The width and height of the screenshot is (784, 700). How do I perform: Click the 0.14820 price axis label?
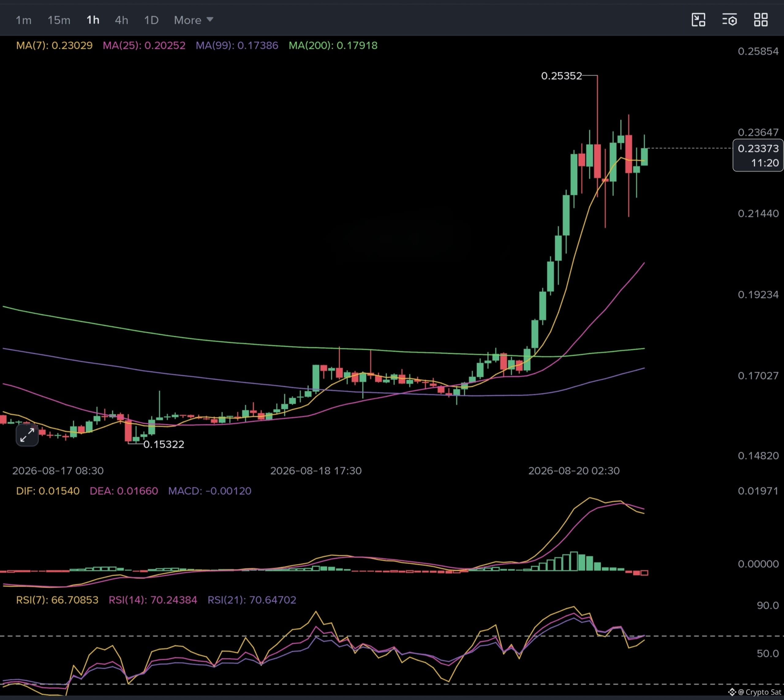coord(758,456)
